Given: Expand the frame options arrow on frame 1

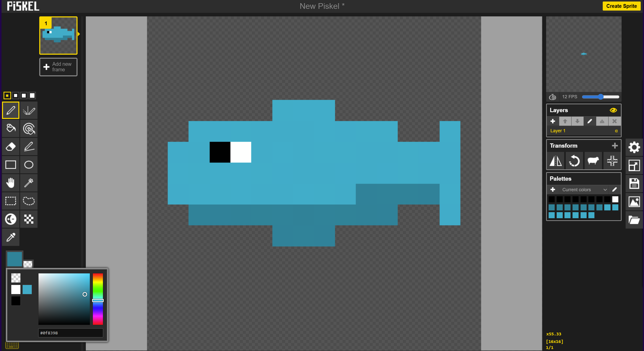Looking at the screenshot, I should click(x=79, y=33).
